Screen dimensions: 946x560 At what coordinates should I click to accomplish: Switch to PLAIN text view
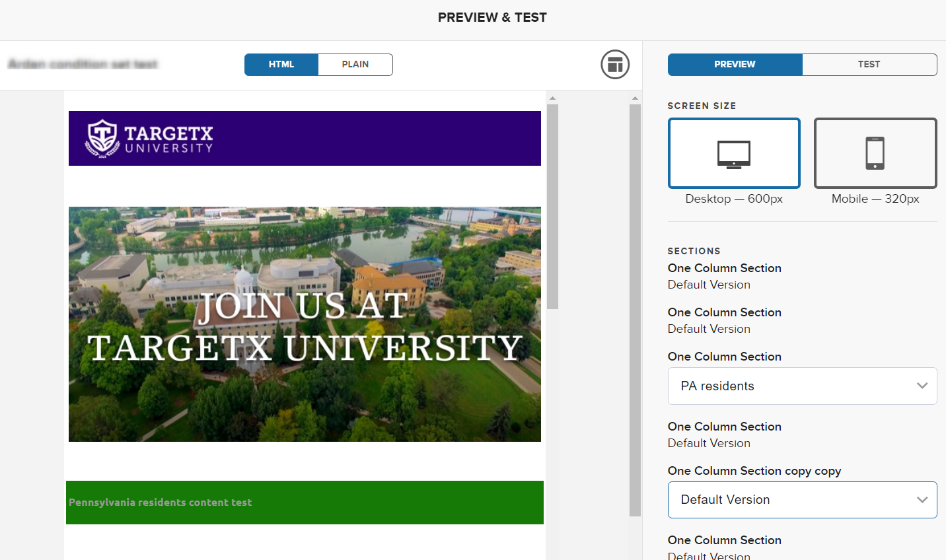tap(355, 65)
